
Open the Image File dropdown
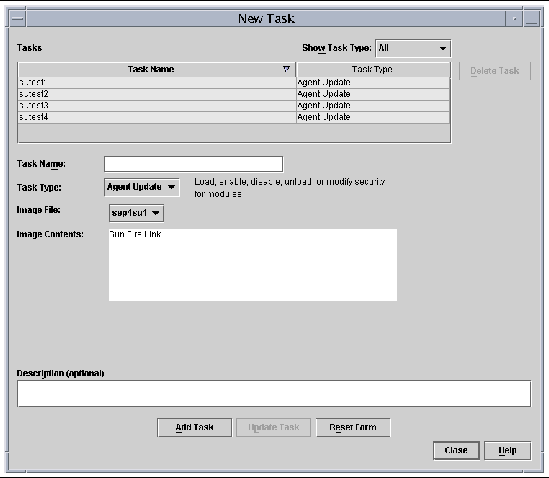pos(136,213)
